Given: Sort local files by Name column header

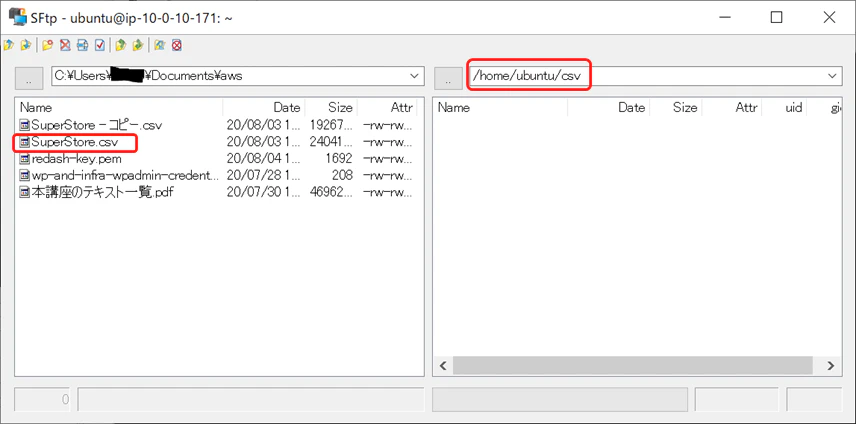Looking at the screenshot, I should click(119, 108).
